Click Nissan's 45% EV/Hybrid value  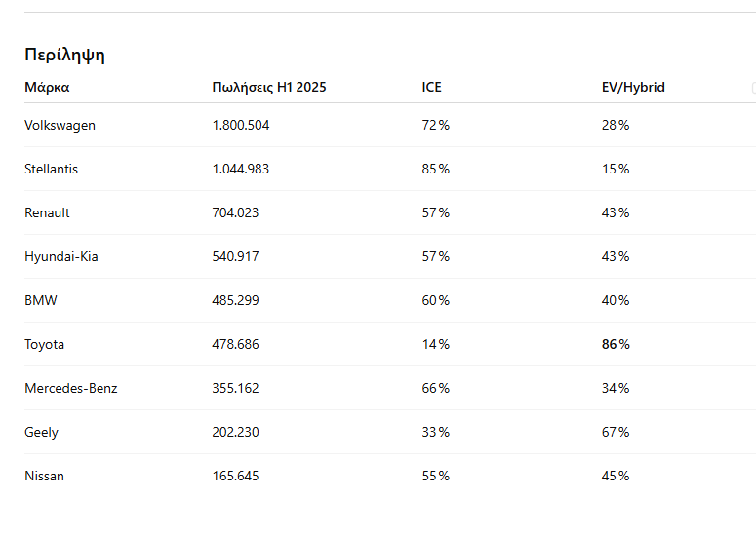tap(616, 477)
